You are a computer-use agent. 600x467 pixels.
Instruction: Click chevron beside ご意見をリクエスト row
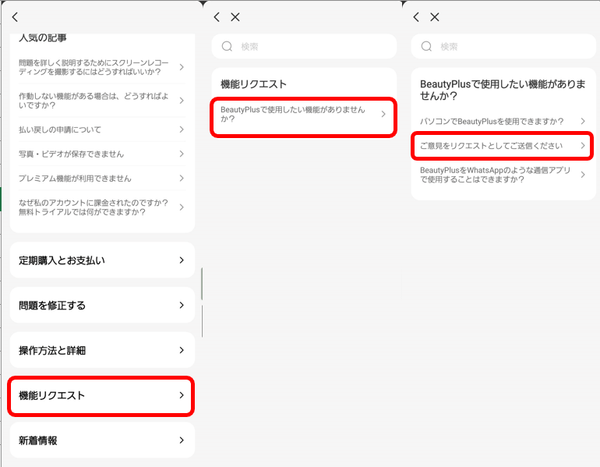(583, 145)
